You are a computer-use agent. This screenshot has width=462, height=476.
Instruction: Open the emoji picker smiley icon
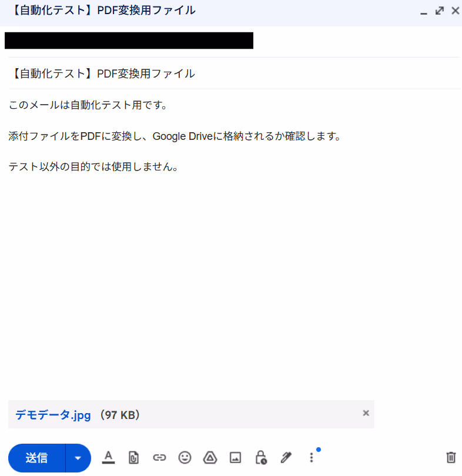[185, 457]
